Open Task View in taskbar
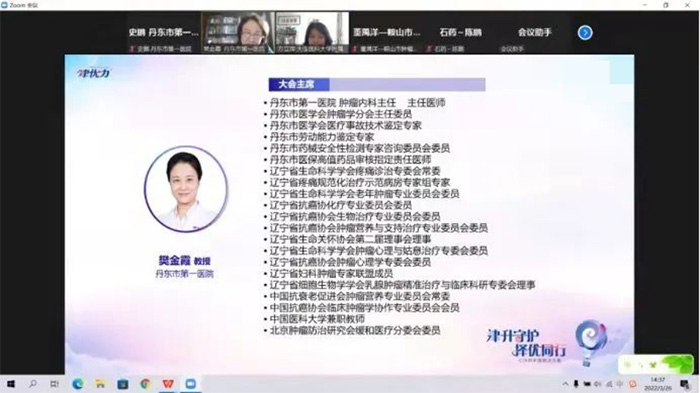Viewport: 700px width, 393px height. pyautogui.click(x=54, y=384)
